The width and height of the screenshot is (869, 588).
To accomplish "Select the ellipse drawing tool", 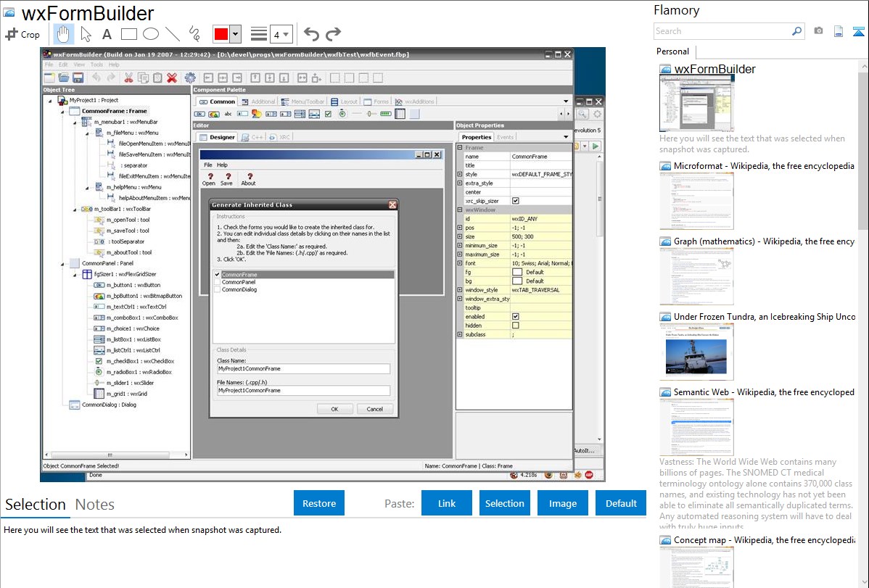I will 151,34.
